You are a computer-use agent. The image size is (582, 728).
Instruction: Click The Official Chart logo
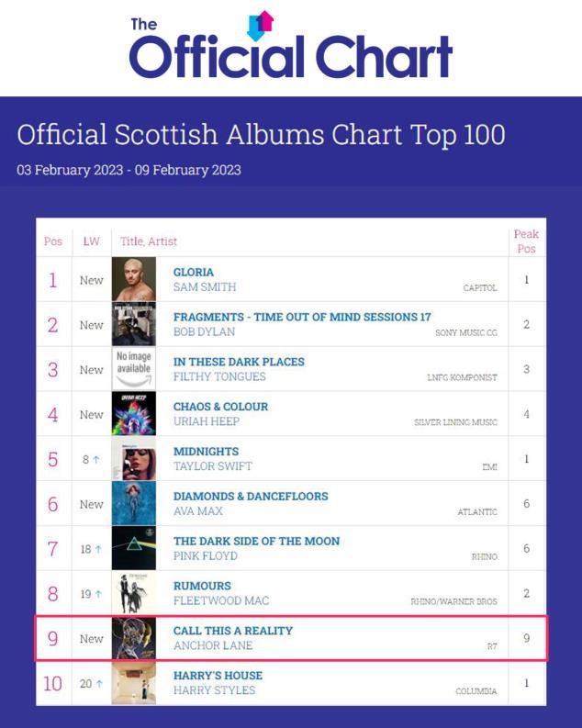(290, 48)
